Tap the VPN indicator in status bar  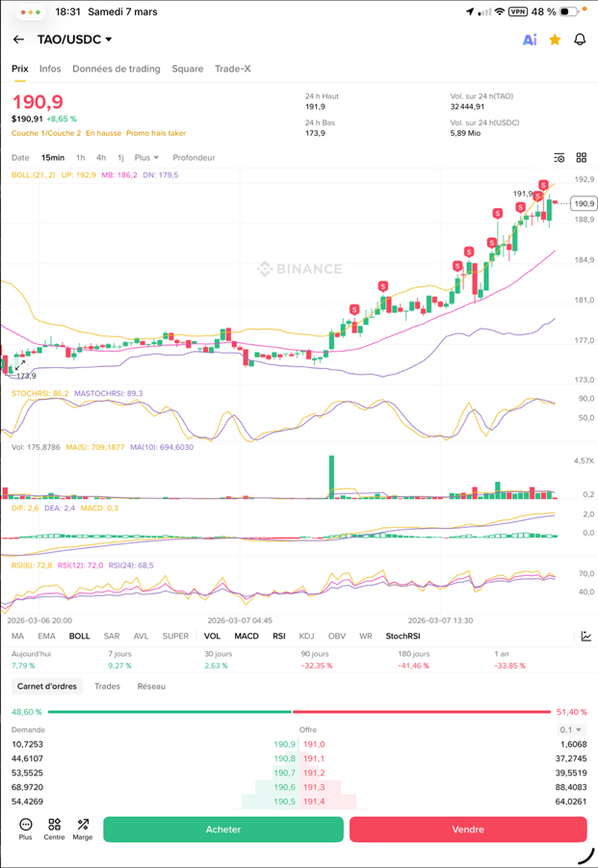(517, 12)
